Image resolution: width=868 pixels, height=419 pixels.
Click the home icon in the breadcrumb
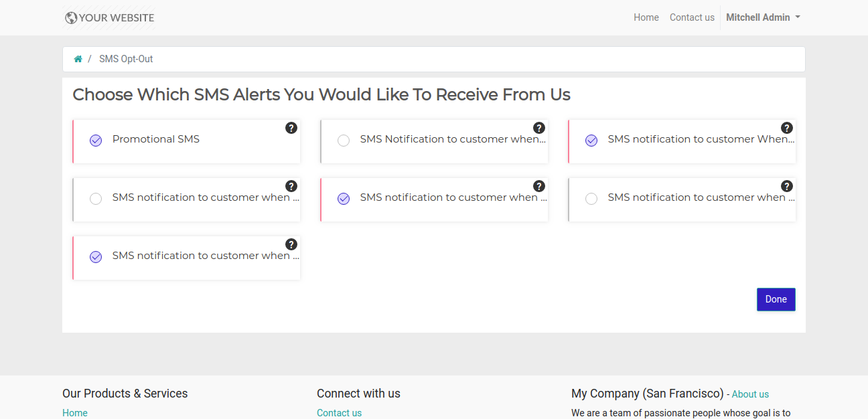78,59
